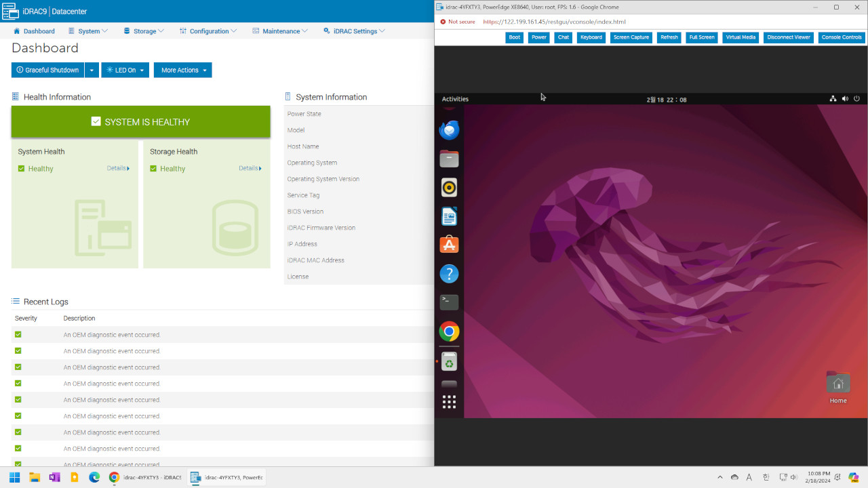Click the Screen Capture button
The image size is (868, 488).
[x=631, y=37]
